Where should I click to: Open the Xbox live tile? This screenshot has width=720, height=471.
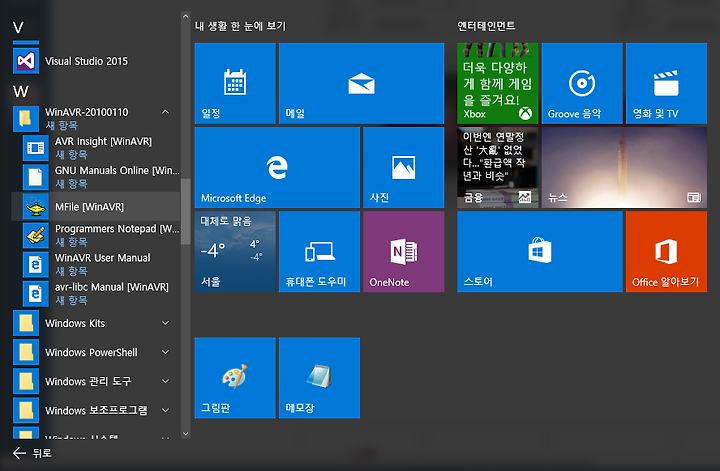497,84
